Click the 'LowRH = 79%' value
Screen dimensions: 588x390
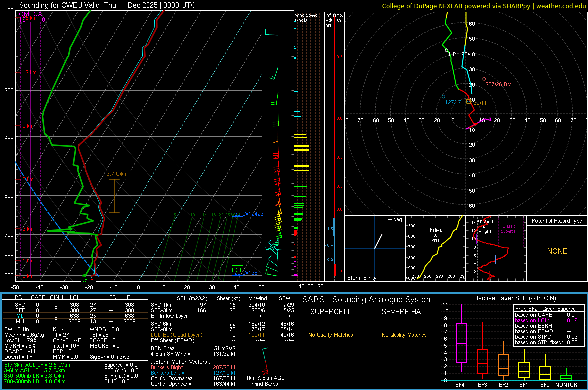pos(21,340)
